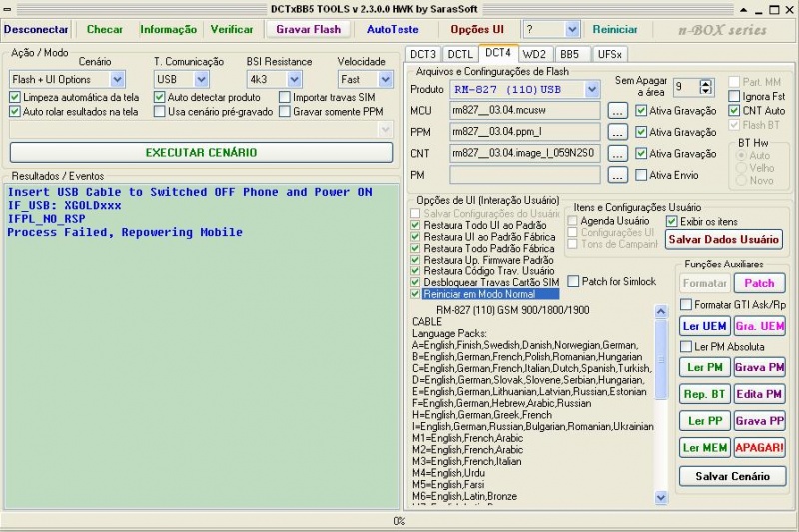Enable Formatar GTI Ask/Rp checkbox
This screenshot has width=799, height=532.
point(686,305)
